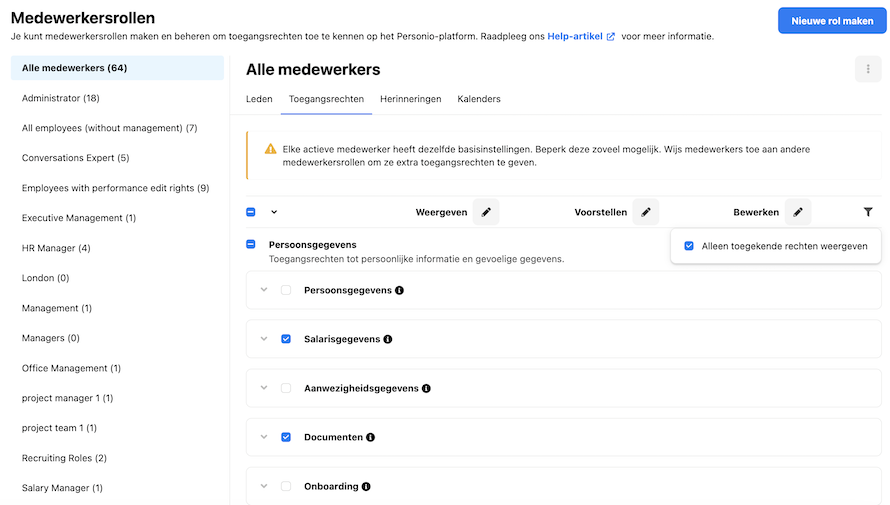The height and width of the screenshot is (505, 890).
Task: Click the Documenten row label
Action: point(333,437)
